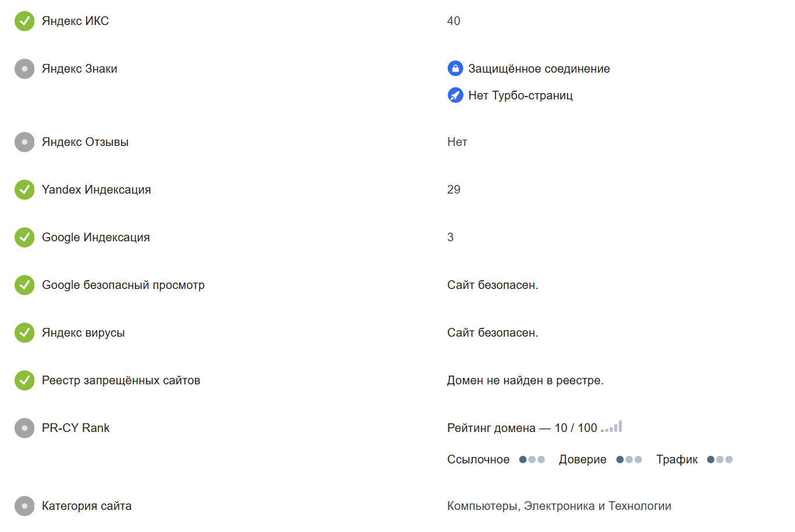This screenshot has width=795, height=532.
Task: Click gray status icon beside Яндекс Знаки
Action: coord(24,69)
